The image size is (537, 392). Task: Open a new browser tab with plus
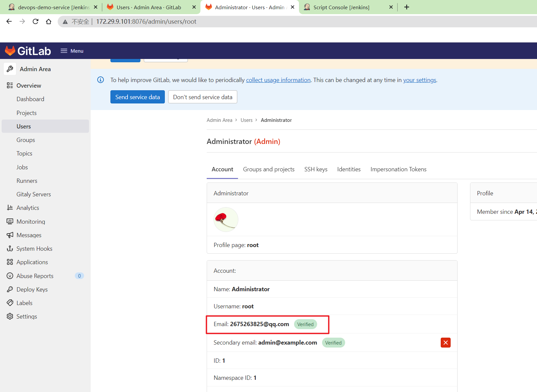407,7
